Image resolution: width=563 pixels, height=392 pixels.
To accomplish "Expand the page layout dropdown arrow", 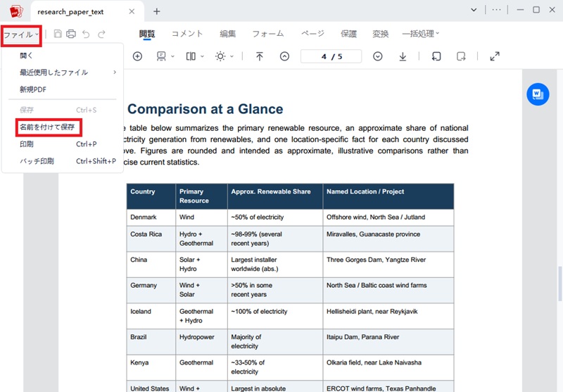I will tap(202, 56).
